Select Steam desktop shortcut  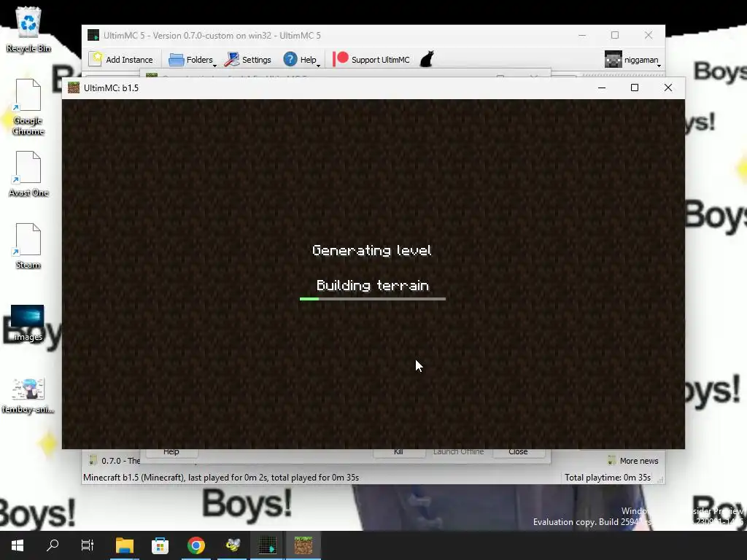point(28,246)
